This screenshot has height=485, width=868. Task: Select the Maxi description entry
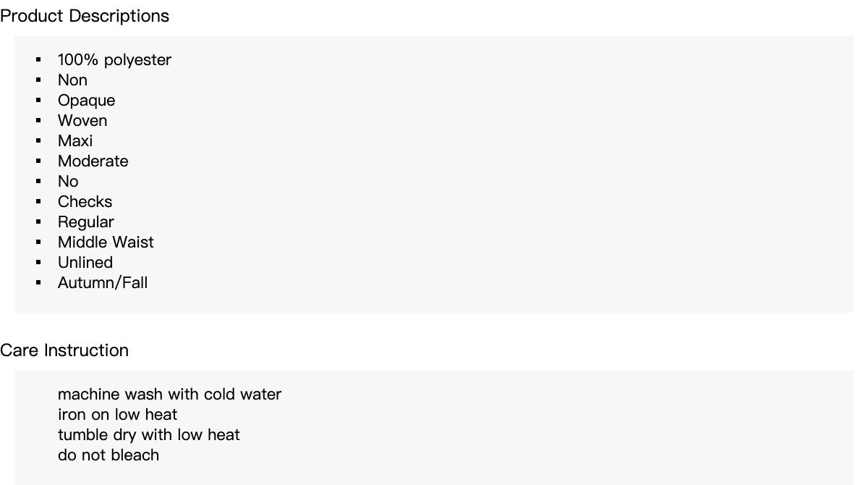point(75,141)
